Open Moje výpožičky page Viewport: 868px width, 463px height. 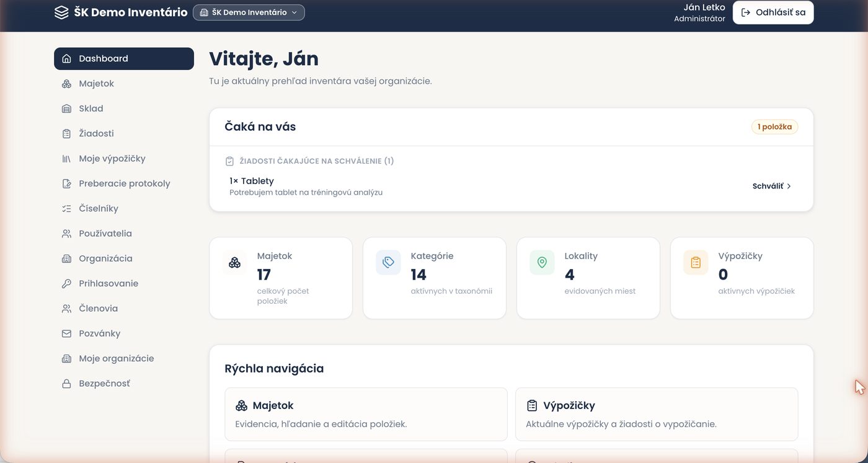click(x=124, y=159)
